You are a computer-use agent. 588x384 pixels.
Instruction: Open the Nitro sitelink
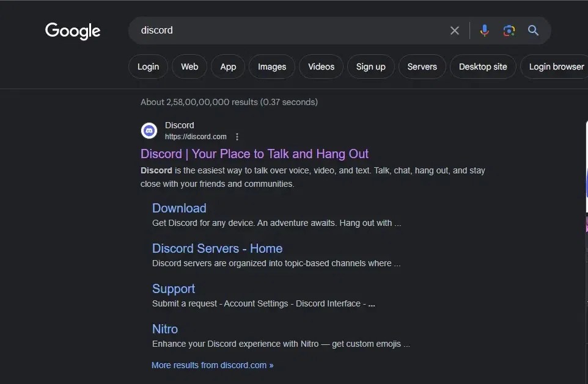[x=164, y=328]
